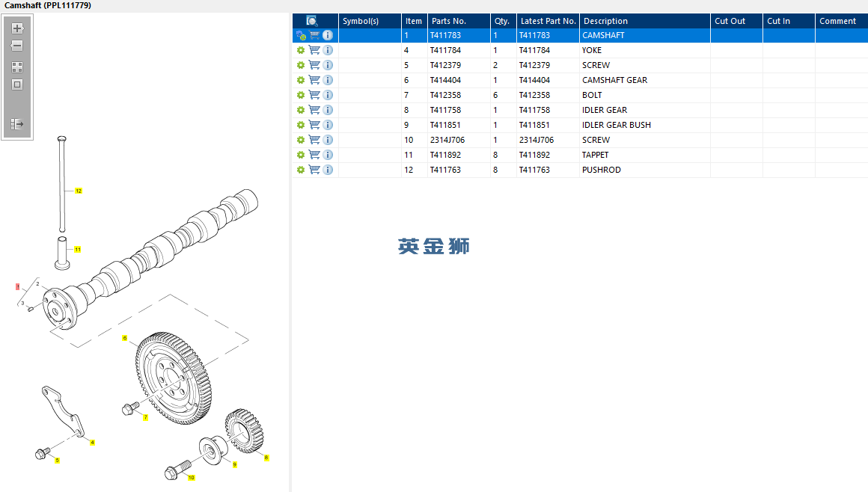Click the gear icon for YOKE
Image resolution: width=868 pixels, height=492 pixels.
(301, 50)
